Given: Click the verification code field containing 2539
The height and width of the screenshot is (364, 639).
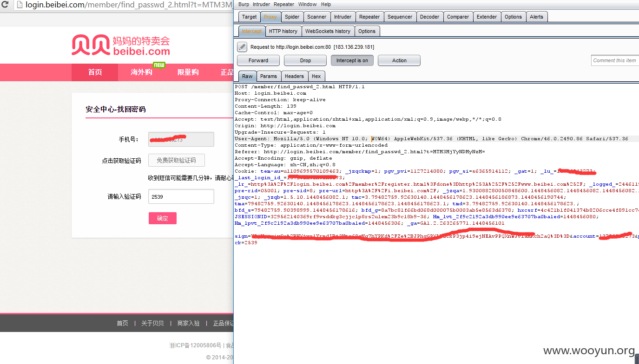Looking at the screenshot, I should pyautogui.click(x=181, y=196).
